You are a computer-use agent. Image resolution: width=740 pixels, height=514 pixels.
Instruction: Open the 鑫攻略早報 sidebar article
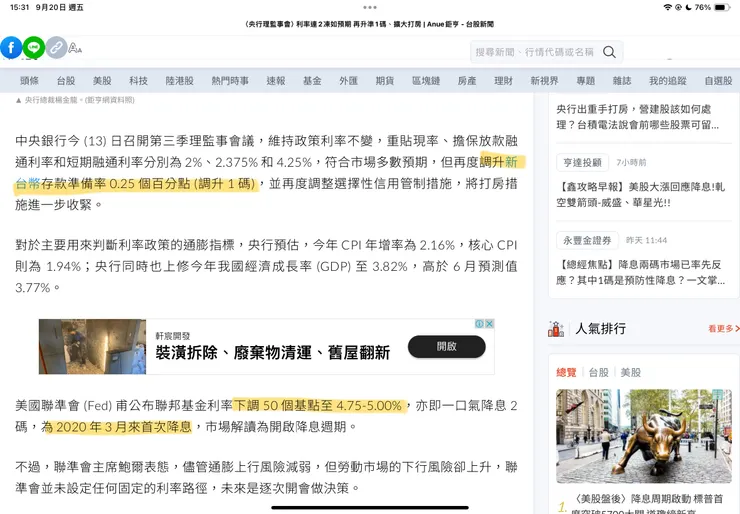pyautogui.click(x=640, y=194)
